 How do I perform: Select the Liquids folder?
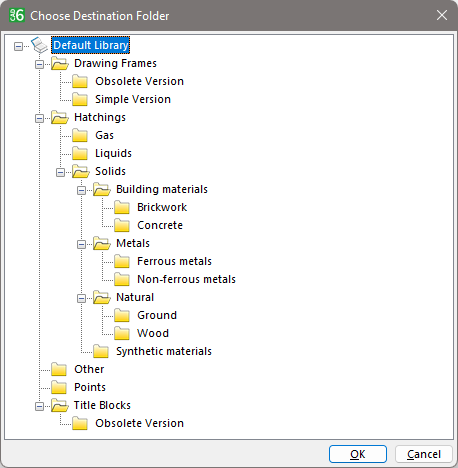(113, 153)
